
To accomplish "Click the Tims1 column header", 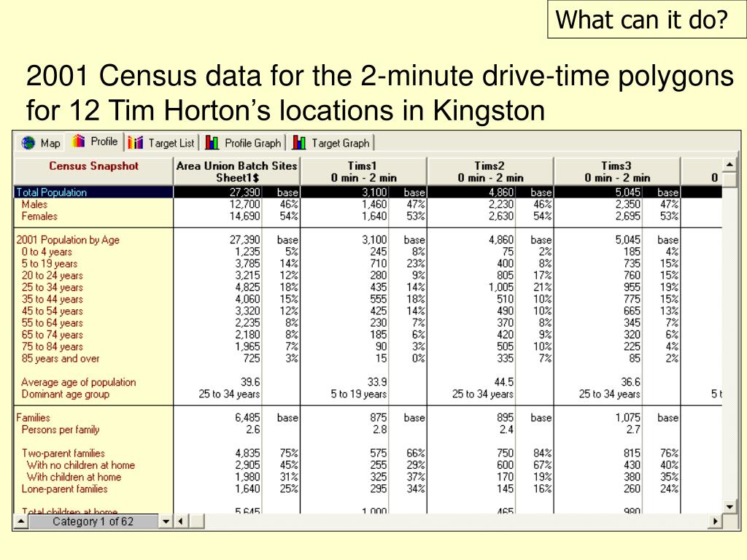I will coord(363,171).
